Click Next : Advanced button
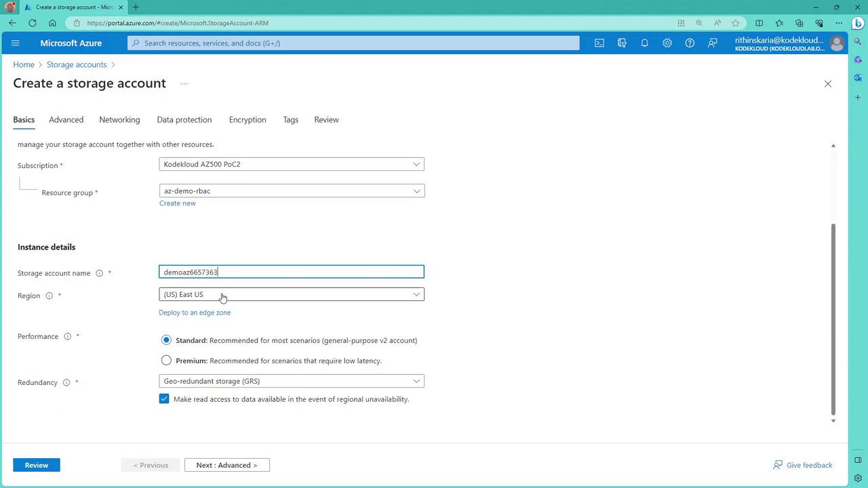The width and height of the screenshot is (868, 488). (227, 465)
